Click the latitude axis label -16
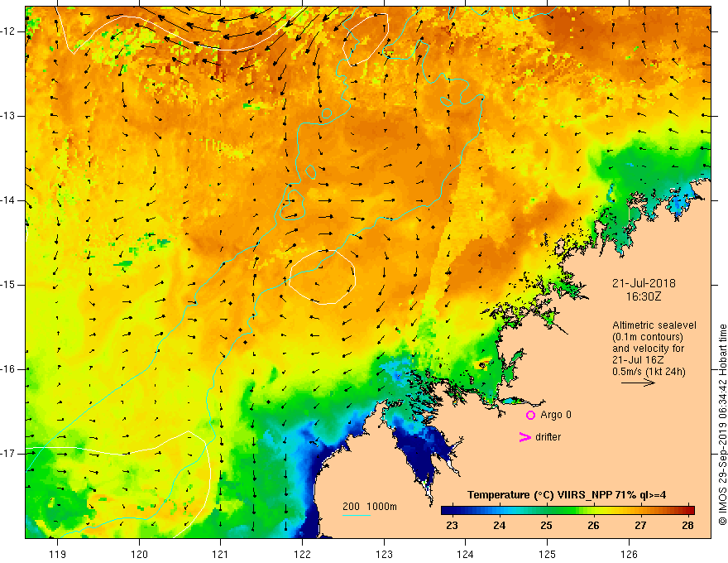 coord(9,369)
